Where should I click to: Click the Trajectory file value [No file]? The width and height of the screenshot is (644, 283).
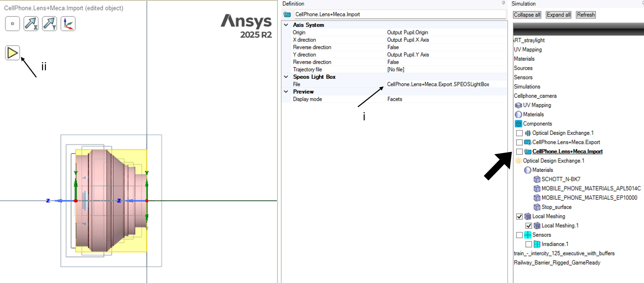(x=395, y=70)
